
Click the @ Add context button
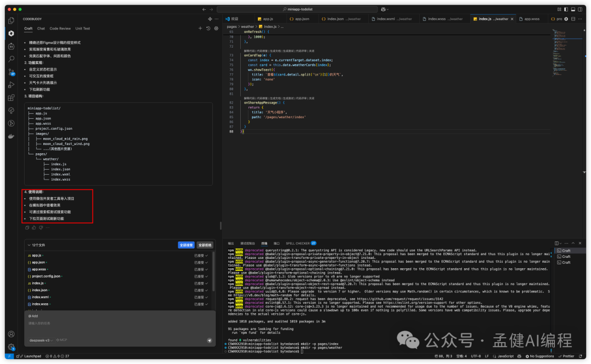pyautogui.click(x=33, y=316)
